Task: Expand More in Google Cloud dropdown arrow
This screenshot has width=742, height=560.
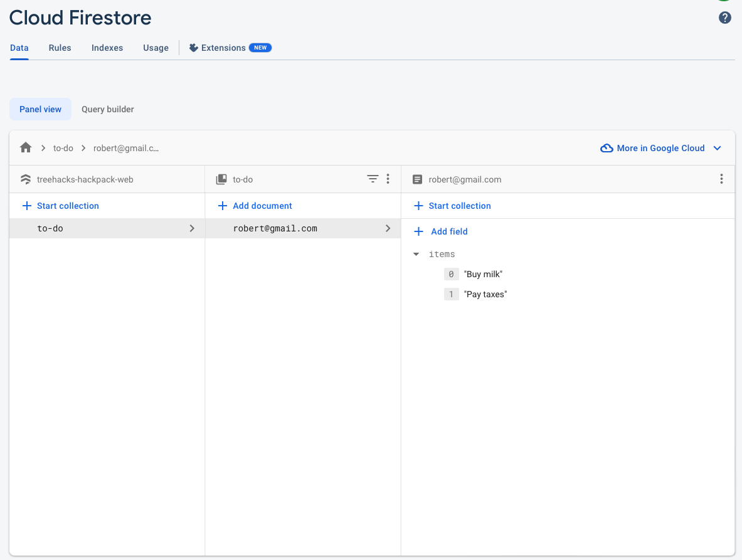Action: tap(717, 148)
